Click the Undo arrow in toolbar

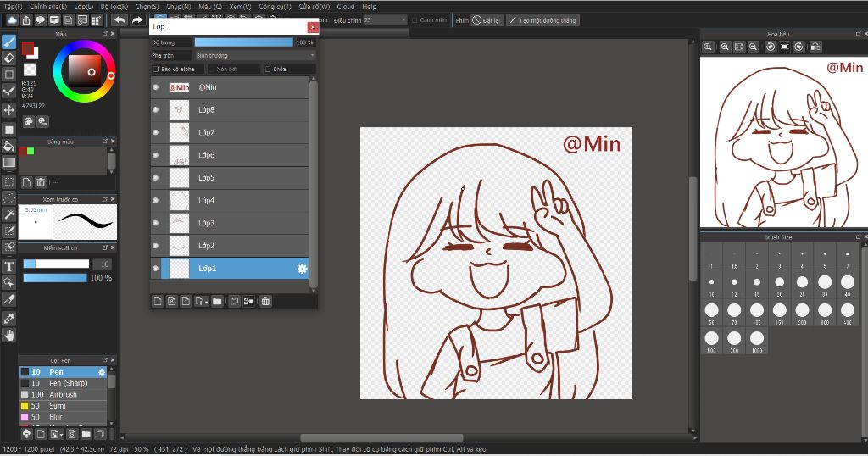coord(119,19)
